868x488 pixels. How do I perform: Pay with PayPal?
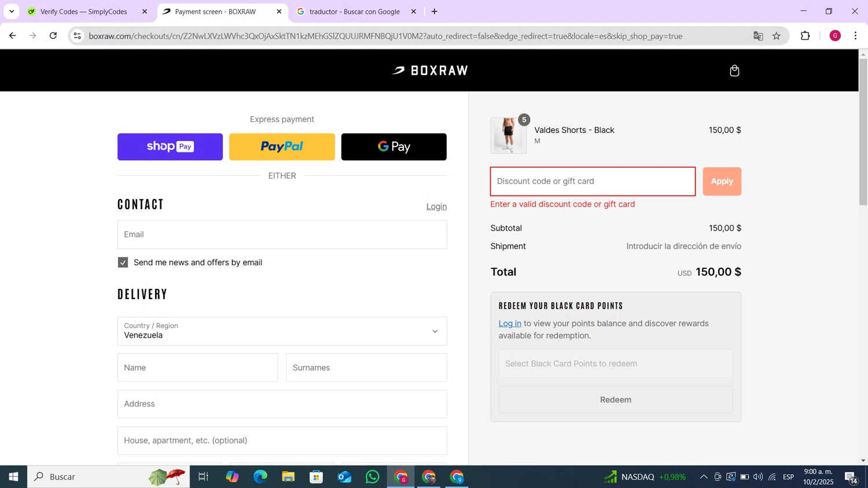click(x=282, y=147)
